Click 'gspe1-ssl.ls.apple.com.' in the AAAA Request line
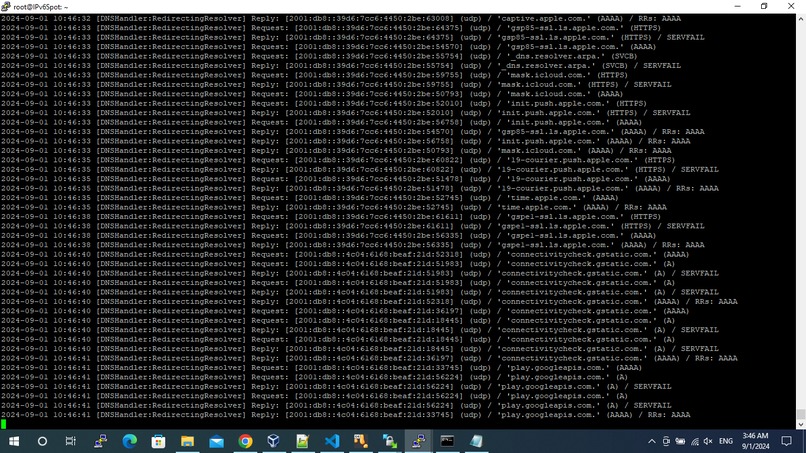Screen dimensions: 806x453 pos(566,235)
